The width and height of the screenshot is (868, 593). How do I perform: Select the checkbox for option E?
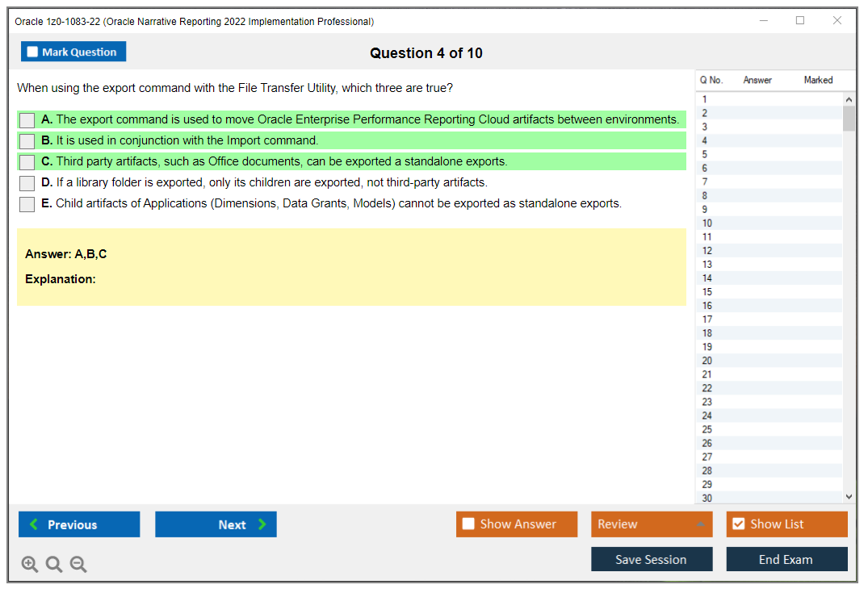27,204
